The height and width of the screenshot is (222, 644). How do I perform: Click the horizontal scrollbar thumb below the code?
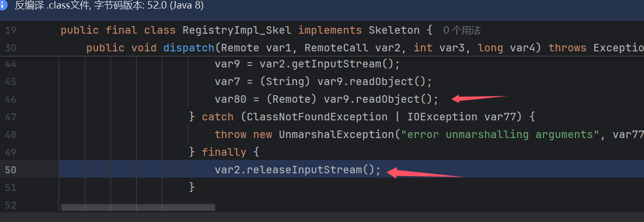(x=138, y=207)
